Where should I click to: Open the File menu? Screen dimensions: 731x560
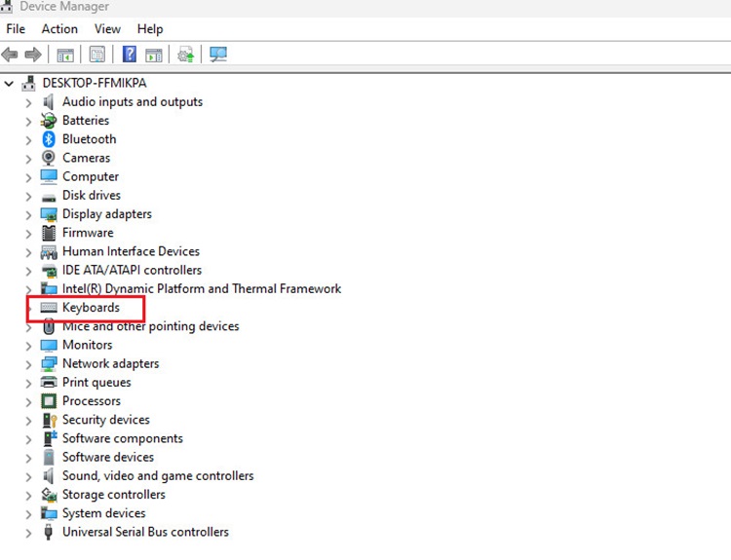point(16,29)
